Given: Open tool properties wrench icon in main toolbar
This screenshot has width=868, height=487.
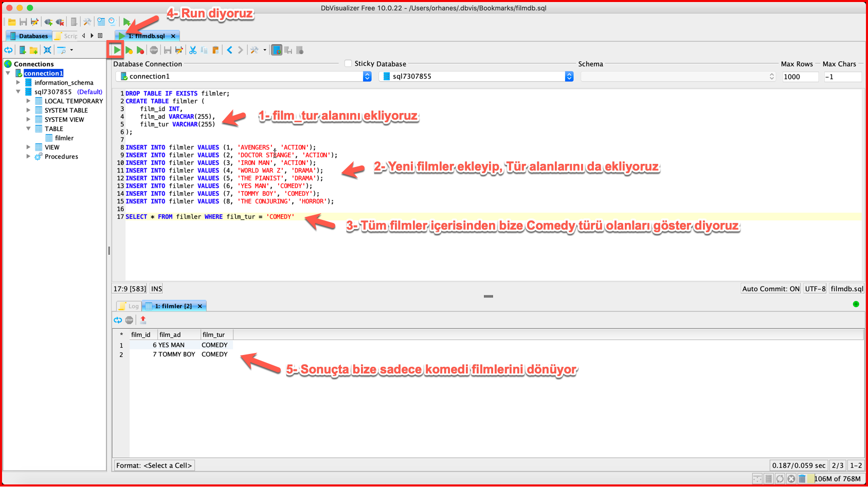Looking at the screenshot, I should [87, 22].
